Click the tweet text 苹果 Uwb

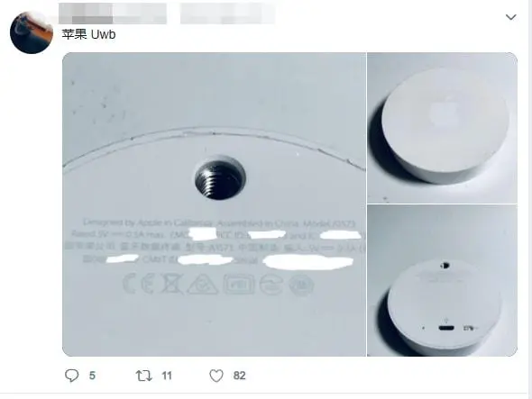(88, 34)
